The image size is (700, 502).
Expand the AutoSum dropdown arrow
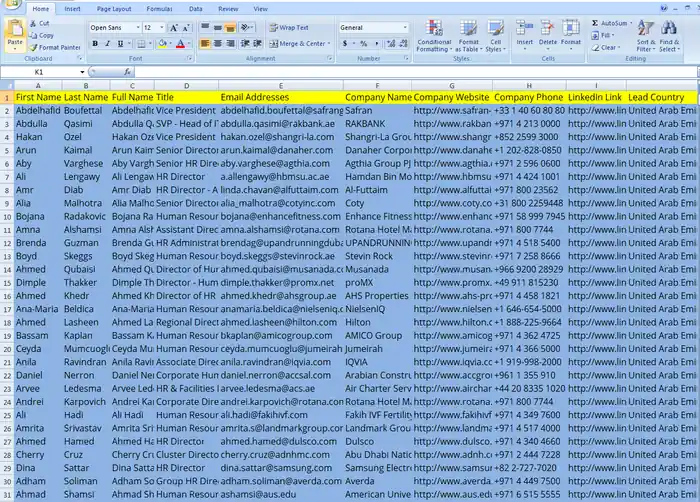pos(631,23)
